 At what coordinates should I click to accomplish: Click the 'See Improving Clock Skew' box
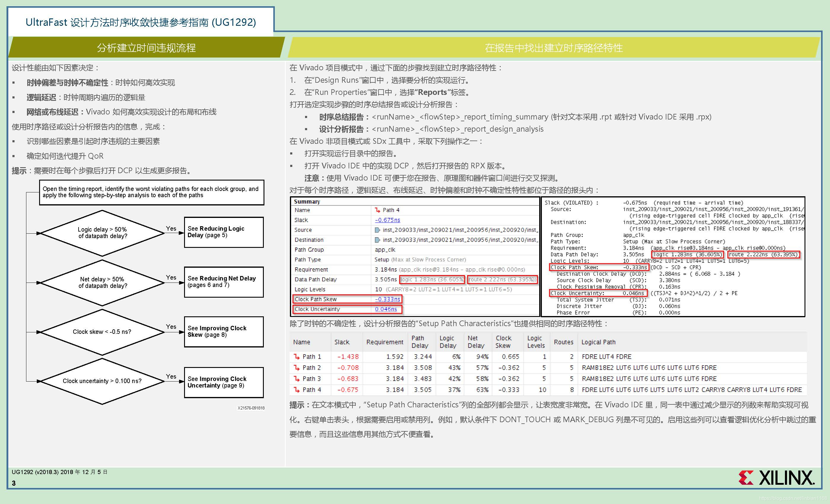tap(224, 331)
